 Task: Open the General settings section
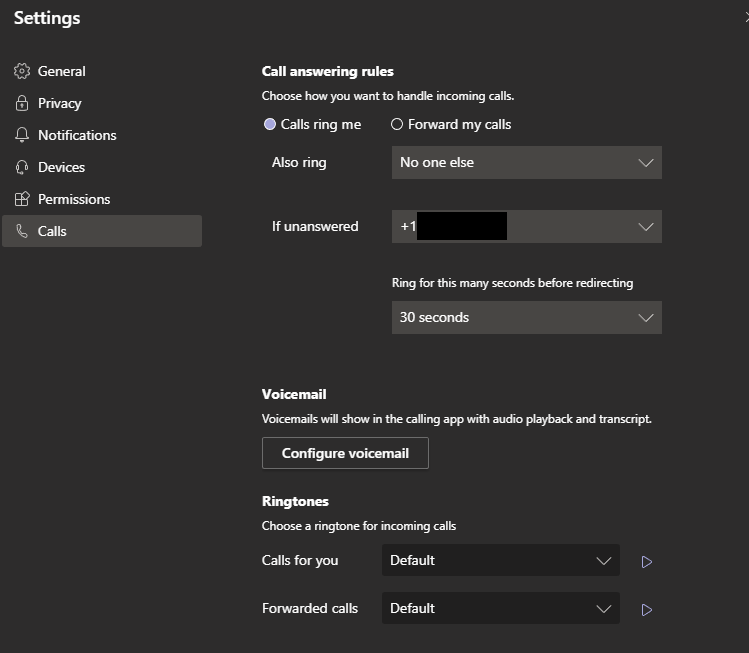(x=61, y=71)
